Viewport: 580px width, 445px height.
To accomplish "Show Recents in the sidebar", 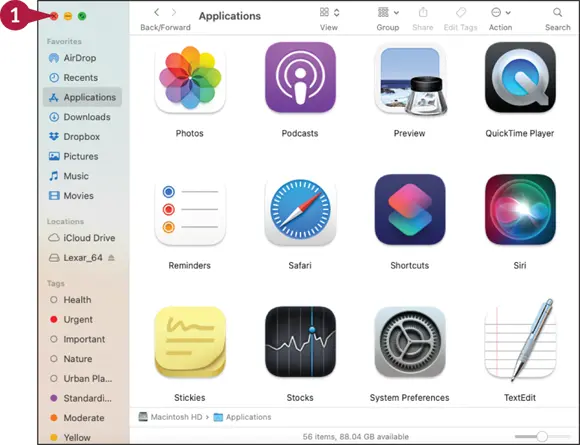I will click(x=82, y=78).
